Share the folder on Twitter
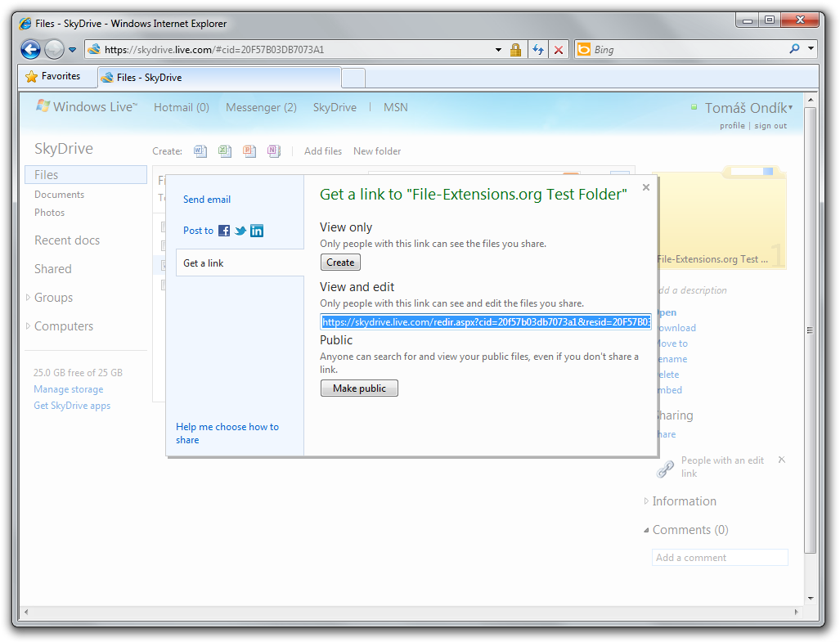840x642 pixels. click(x=239, y=231)
